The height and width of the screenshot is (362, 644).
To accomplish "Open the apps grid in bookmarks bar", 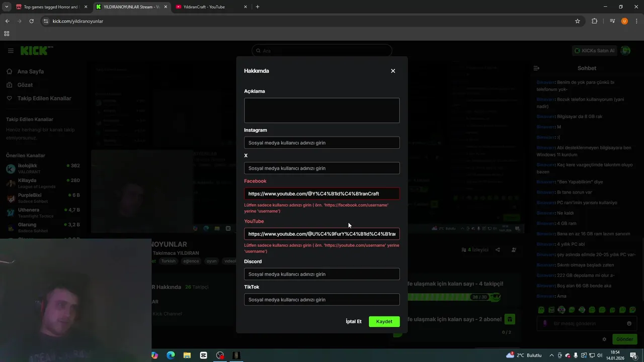I will click(x=7, y=34).
